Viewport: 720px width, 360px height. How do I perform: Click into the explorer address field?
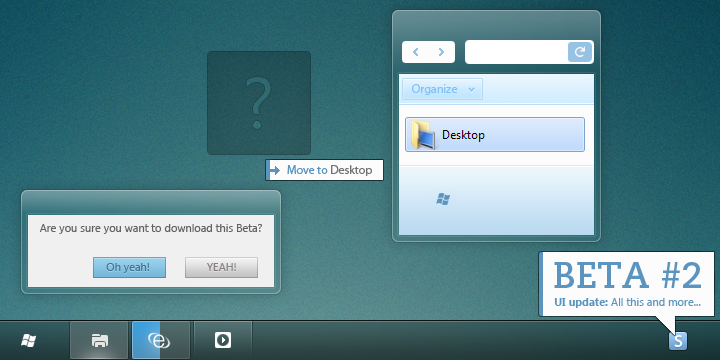click(517, 52)
